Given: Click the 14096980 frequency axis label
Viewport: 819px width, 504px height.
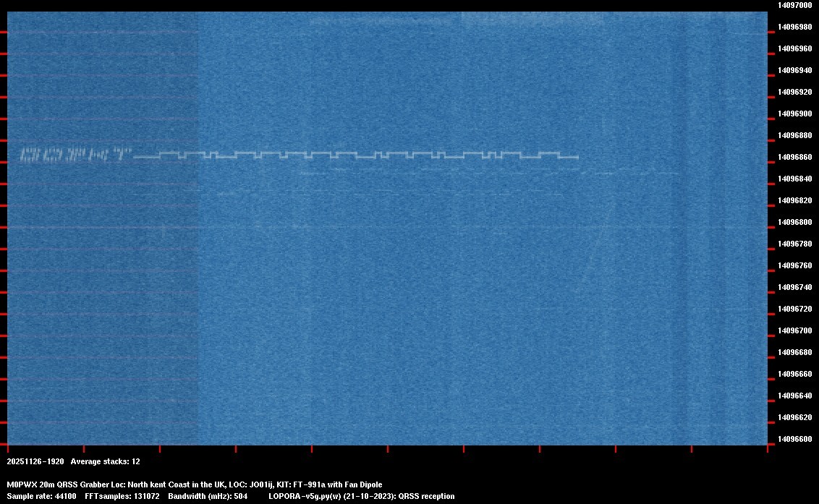Looking at the screenshot, I should point(794,27).
